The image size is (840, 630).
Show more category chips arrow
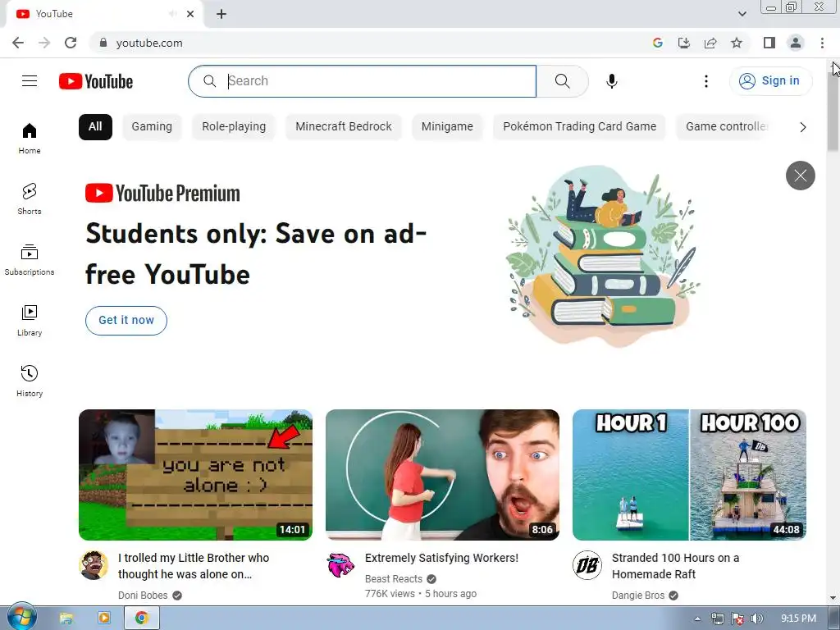click(802, 127)
